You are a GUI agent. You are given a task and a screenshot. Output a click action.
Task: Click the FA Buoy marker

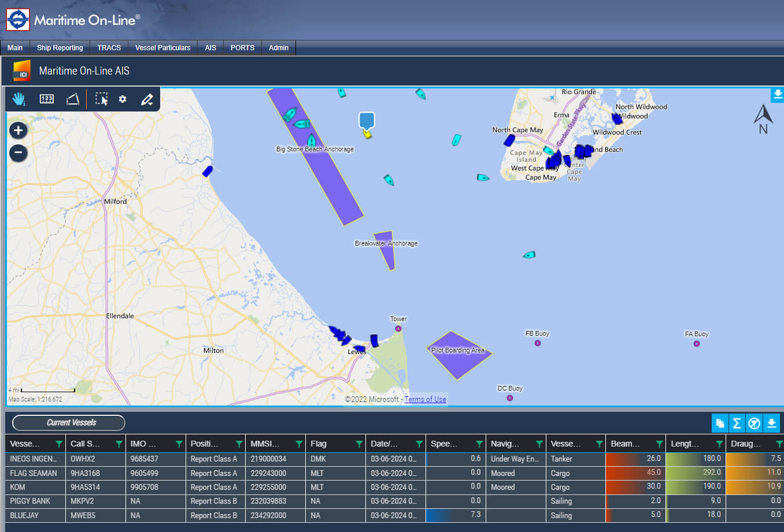coord(697,344)
